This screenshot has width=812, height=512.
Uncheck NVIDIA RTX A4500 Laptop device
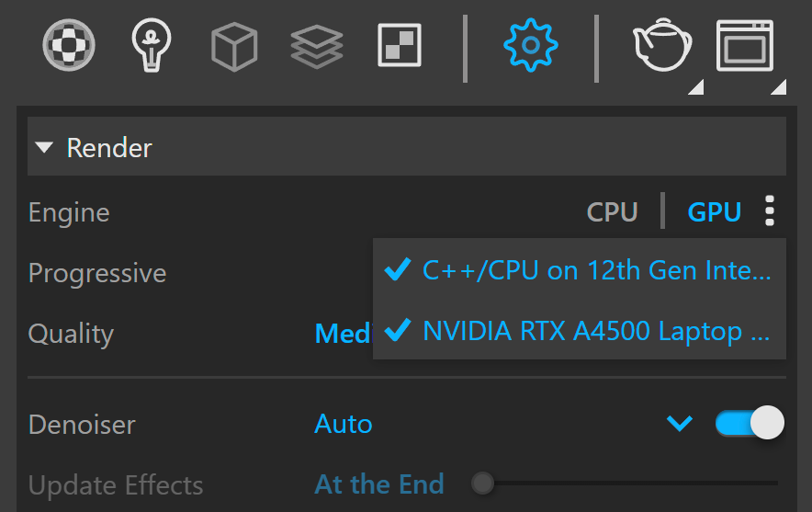coord(579,330)
